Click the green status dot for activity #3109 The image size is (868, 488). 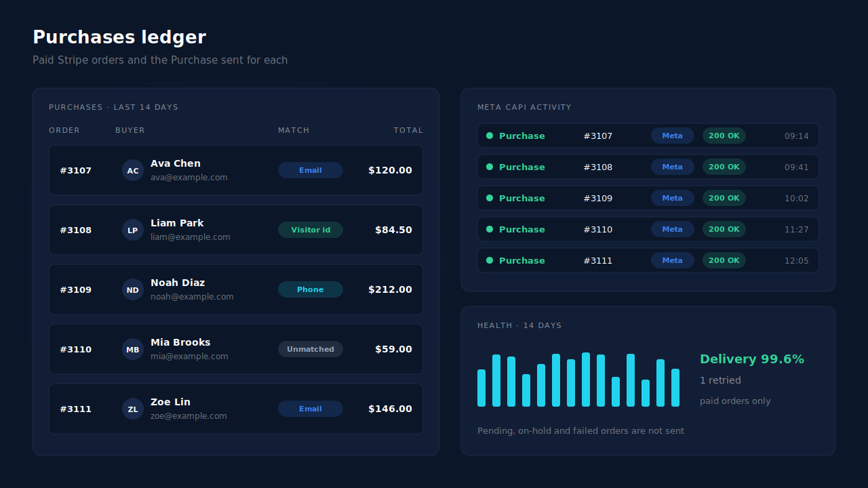coord(490,198)
